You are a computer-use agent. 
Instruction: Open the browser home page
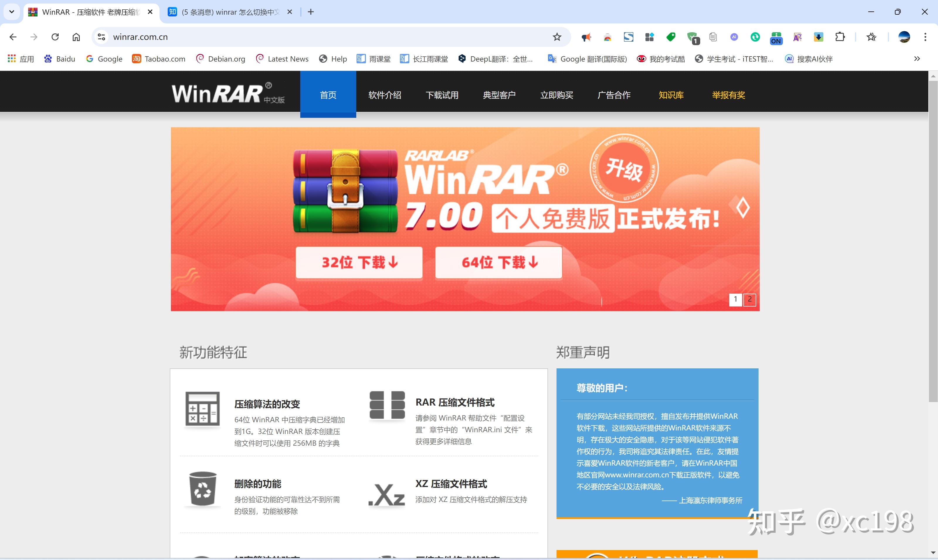coord(76,37)
